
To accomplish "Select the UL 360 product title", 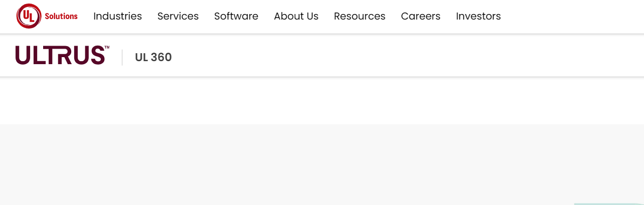I will coord(153,57).
